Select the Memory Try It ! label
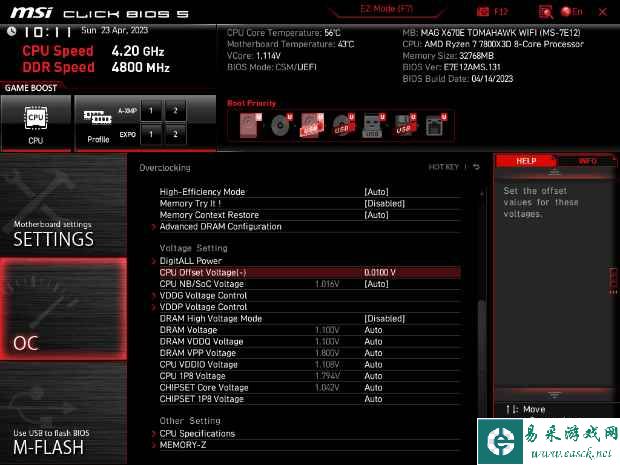 click(x=190, y=204)
